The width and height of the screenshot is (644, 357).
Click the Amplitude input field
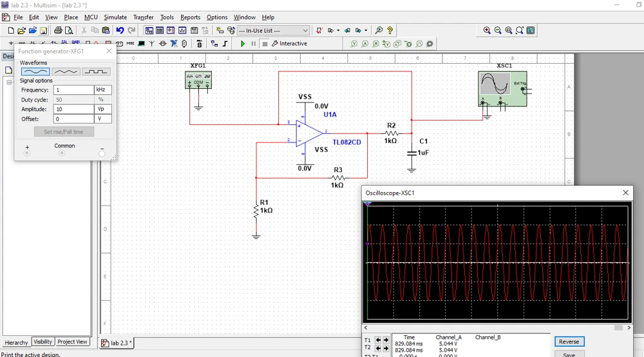[73, 109]
